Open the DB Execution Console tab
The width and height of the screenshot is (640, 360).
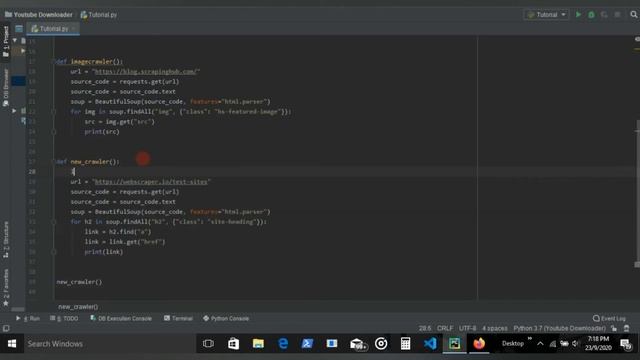click(121, 318)
